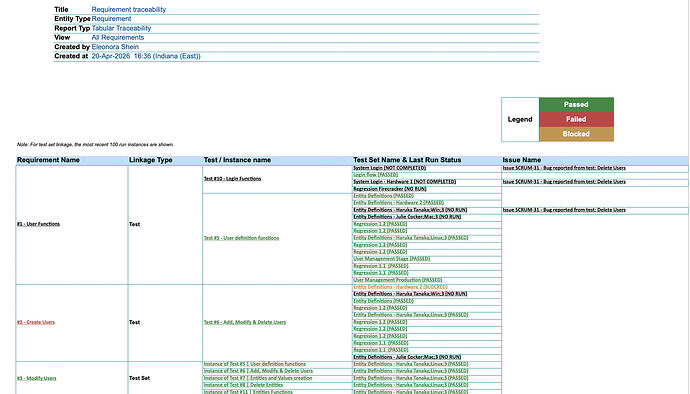Click the 'Tabular Traceability' report type value
The height and width of the screenshot is (394, 690).
121,28
